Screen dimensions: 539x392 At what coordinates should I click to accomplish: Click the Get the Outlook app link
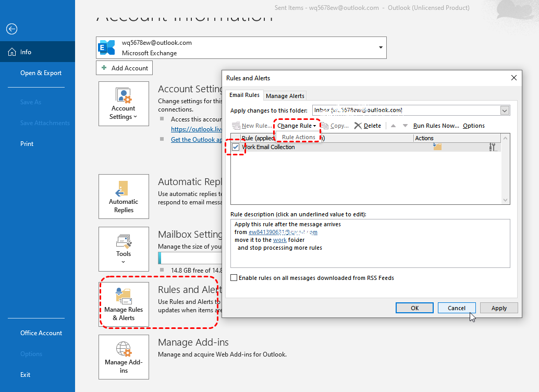pyautogui.click(x=197, y=140)
